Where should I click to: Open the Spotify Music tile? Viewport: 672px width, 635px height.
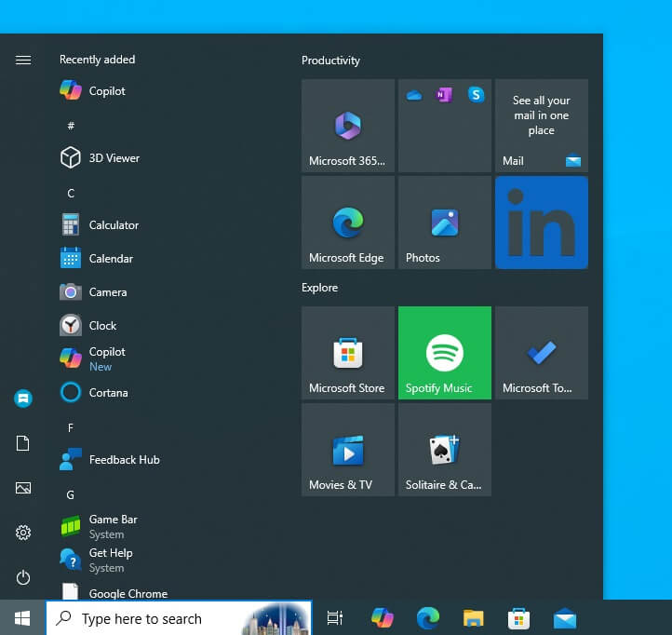click(x=444, y=353)
